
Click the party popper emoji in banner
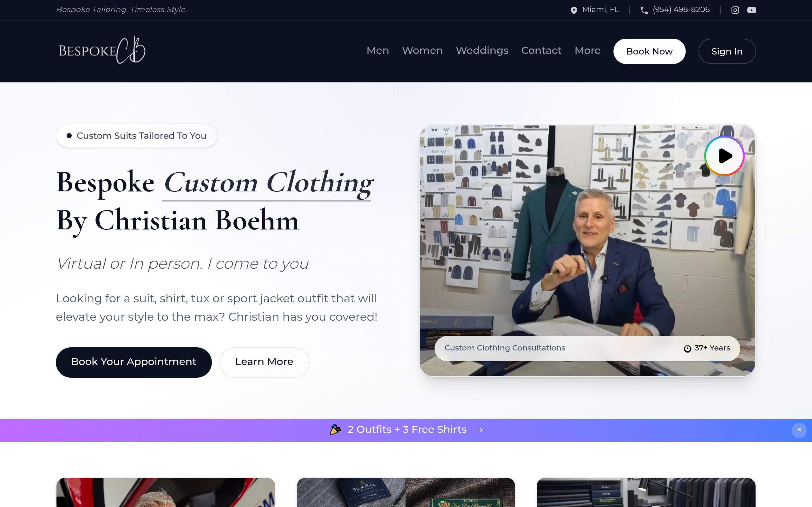coord(335,429)
